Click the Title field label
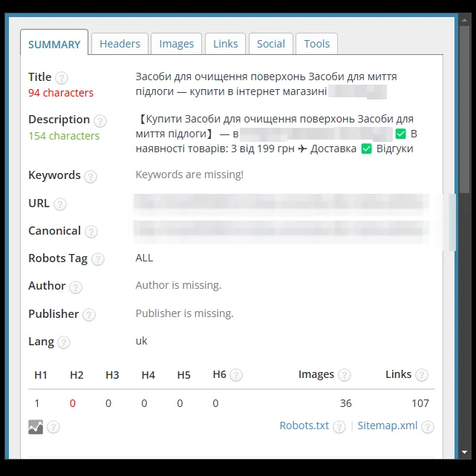 (40, 77)
